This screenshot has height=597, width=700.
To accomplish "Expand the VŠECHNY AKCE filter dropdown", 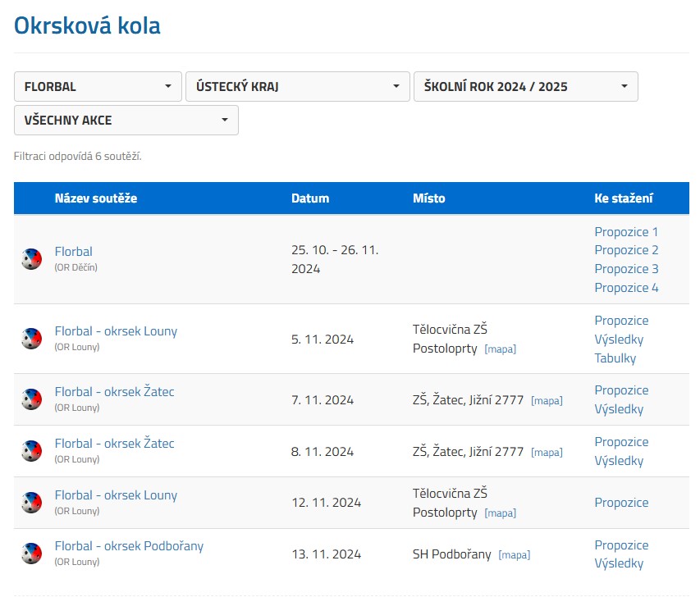I will pos(126,120).
